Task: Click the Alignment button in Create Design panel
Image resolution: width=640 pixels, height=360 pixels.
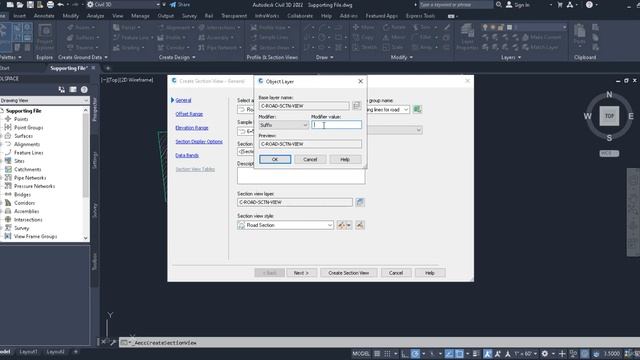Action: tap(176, 27)
